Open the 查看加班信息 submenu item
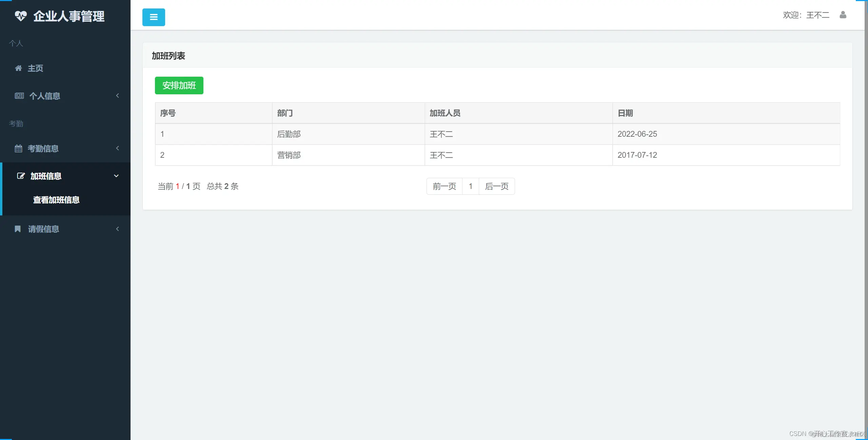This screenshot has height=440, width=868. [56, 200]
